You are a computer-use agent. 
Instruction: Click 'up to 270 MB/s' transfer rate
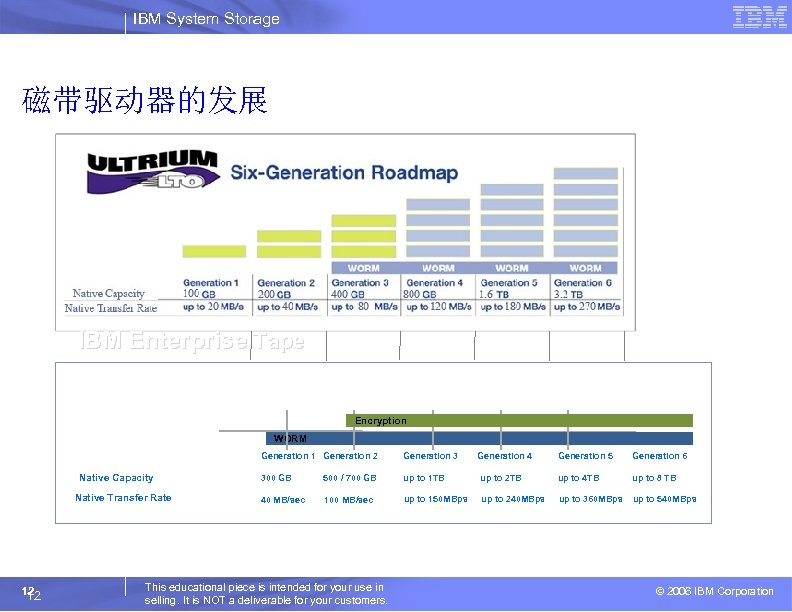pyautogui.click(x=587, y=307)
